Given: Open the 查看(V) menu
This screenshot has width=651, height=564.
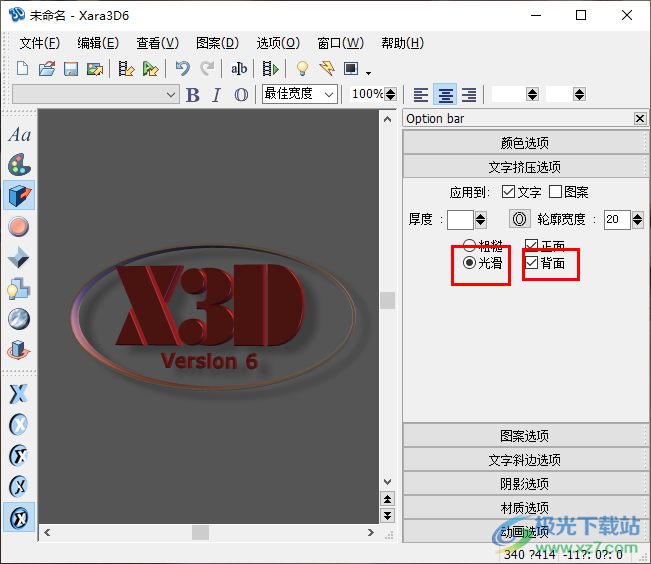Looking at the screenshot, I should tap(157, 43).
